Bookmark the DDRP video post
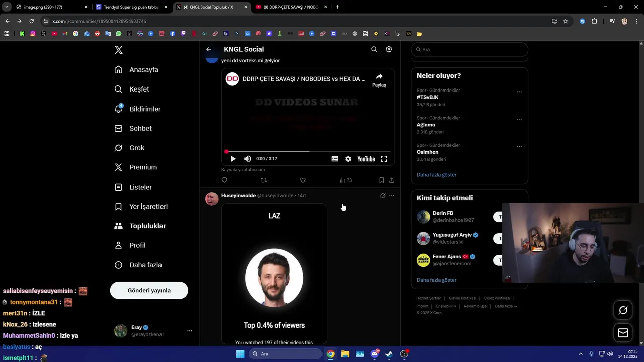Viewport: 644px width, 362px height. tap(381, 180)
